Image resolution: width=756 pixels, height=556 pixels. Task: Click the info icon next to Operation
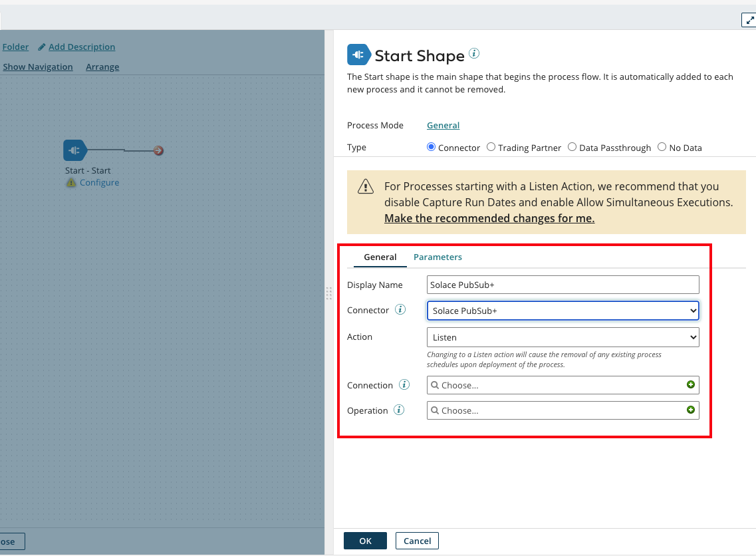(399, 410)
